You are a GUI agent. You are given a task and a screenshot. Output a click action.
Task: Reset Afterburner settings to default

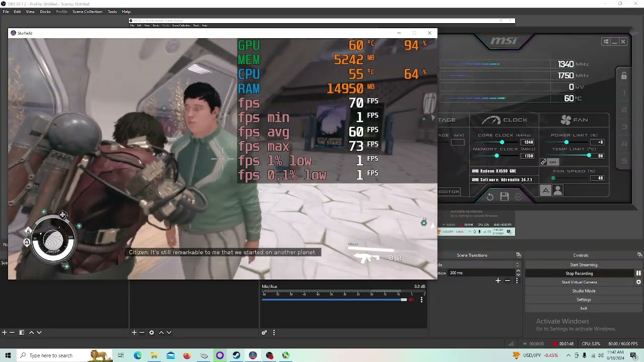coord(490,197)
